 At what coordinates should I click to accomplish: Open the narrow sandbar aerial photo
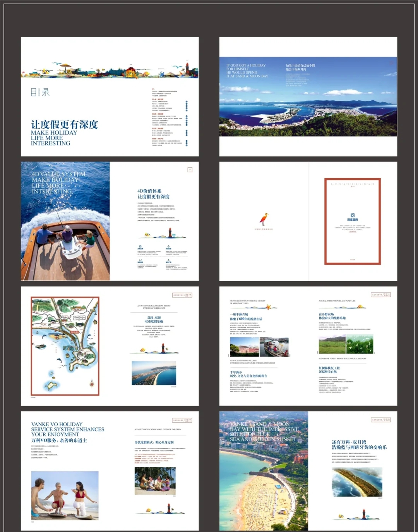(357, 482)
